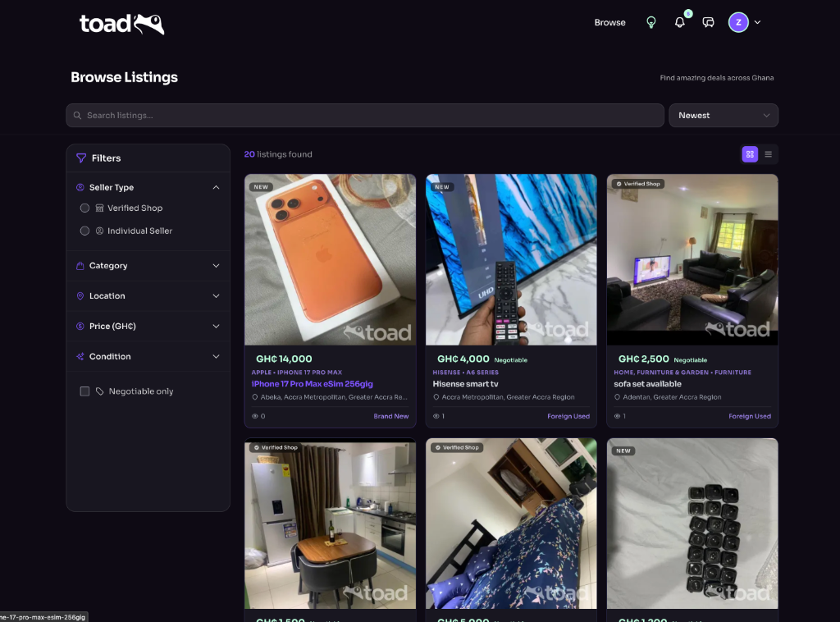The width and height of the screenshot is (840, 622).
Task: Click Verified Shop badge on kitchen listing
Action: 276,447
